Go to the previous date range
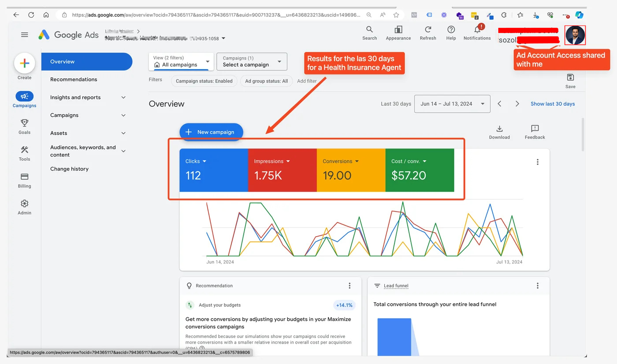The height and width of the screenshot is (364, 617). coord(499,104)
